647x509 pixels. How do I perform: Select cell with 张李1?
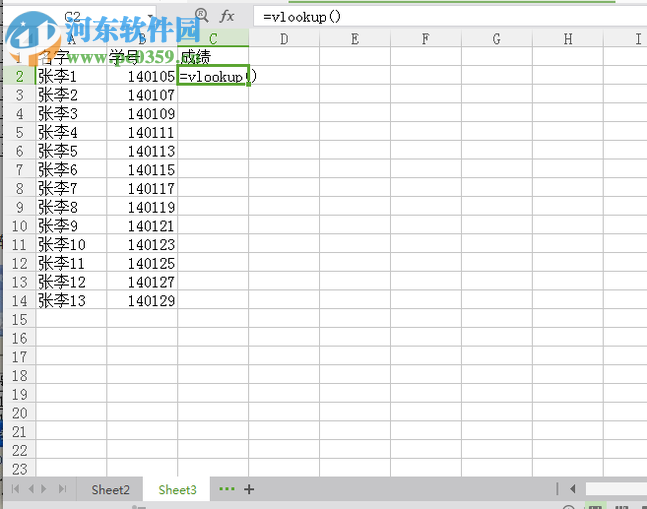pyautogui.click(x=71, y=76)
